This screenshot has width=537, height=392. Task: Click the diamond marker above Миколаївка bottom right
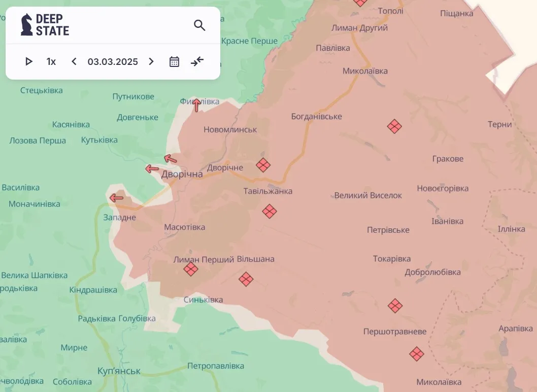click(416, 354)
